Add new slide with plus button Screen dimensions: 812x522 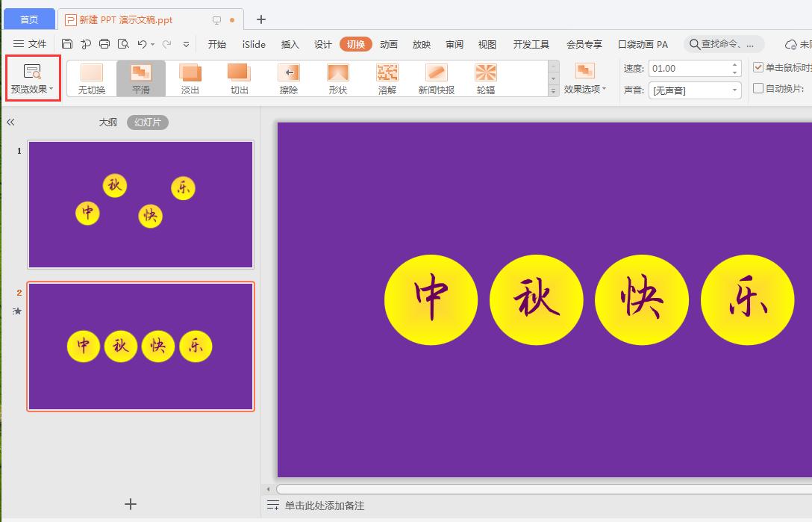point(131,504)
